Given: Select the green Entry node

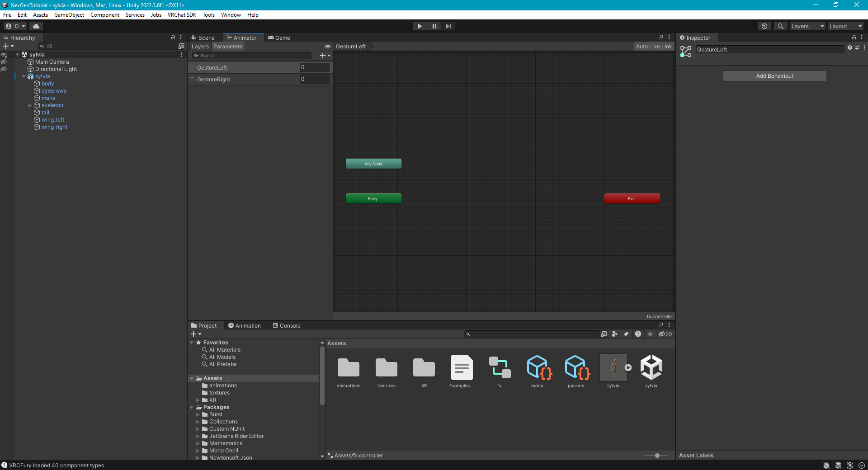Looking at the screenshot, I should point(373,198).
